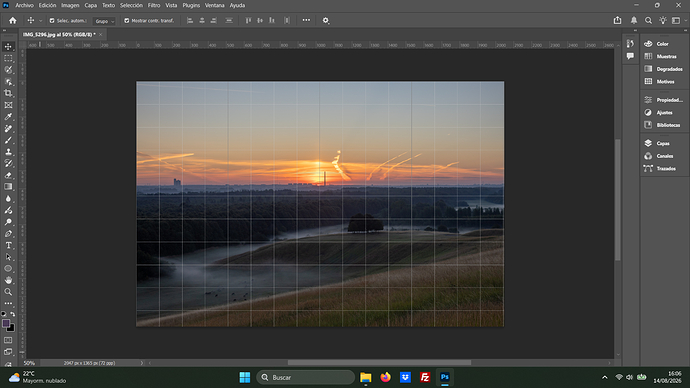The width and height of the screenshot is (690, 388).
Task: Align bottom edges icon in options bar
Action: pos(272,20)
